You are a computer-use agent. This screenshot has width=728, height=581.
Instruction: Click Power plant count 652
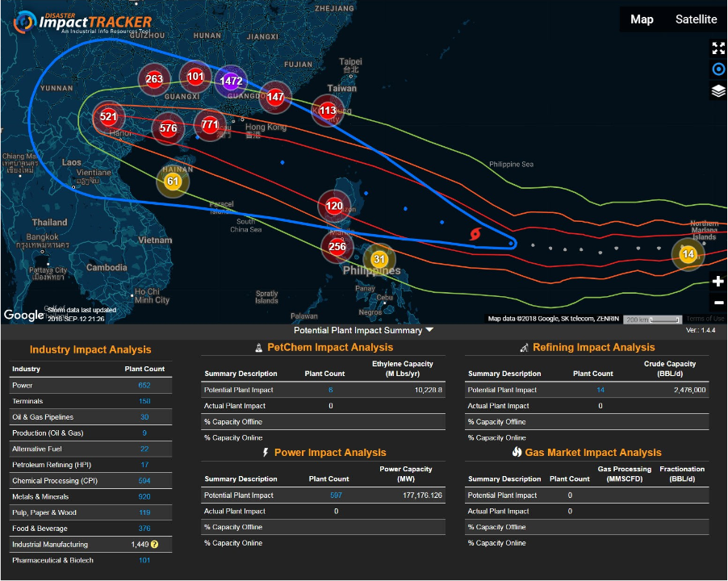point(144,385)
